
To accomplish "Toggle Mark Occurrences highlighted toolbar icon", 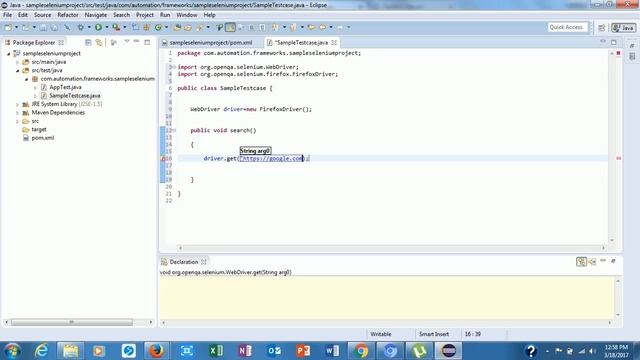I will click(x=230, y=27).
